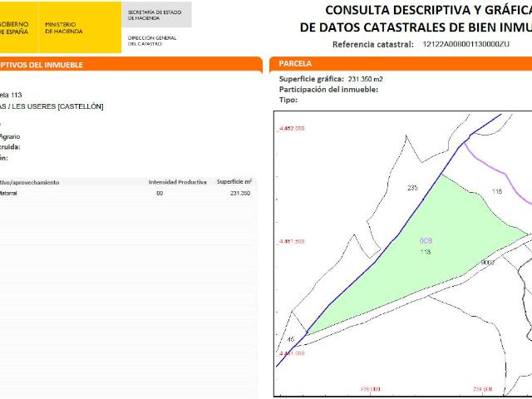Click the road label 9002 on the map
This screenshot has height=399, width=532.
(488, 263)
